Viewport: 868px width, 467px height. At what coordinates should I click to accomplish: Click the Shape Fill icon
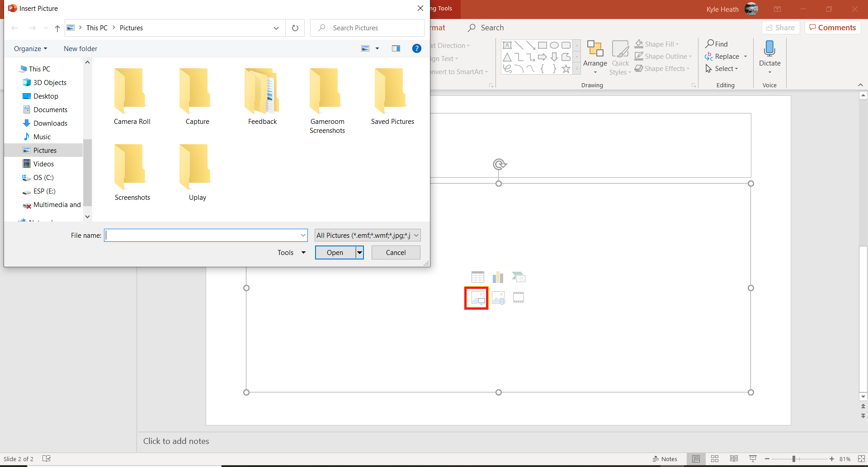click(639, 43)
